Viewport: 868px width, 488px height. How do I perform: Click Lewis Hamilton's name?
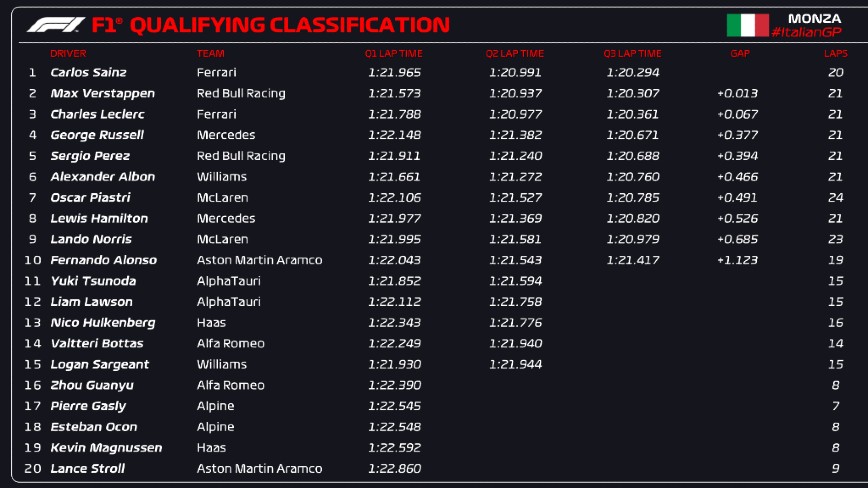point(99,218)
